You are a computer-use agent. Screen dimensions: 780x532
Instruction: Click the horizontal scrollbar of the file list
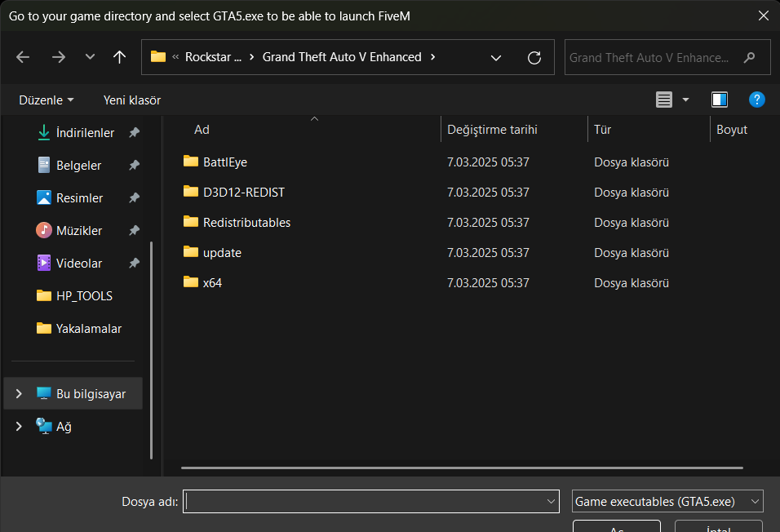coord(462,468)
